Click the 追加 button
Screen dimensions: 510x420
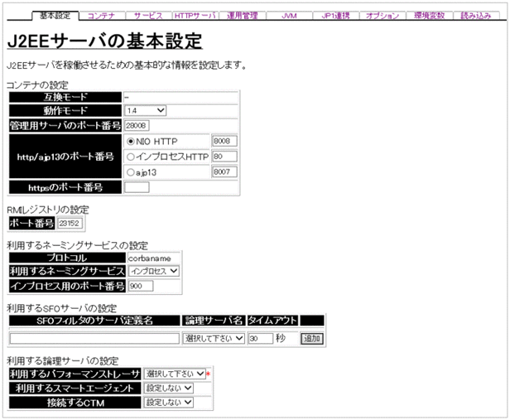point(311,338)
